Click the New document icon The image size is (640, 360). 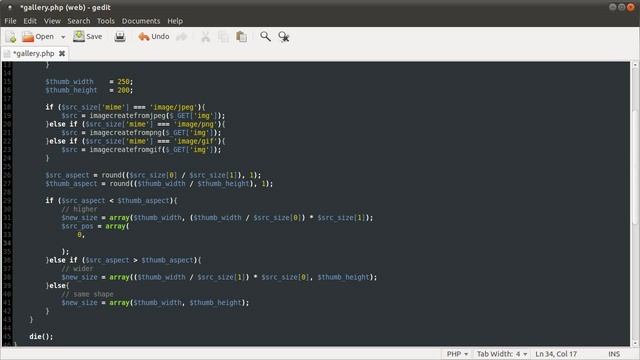point(11,37)
